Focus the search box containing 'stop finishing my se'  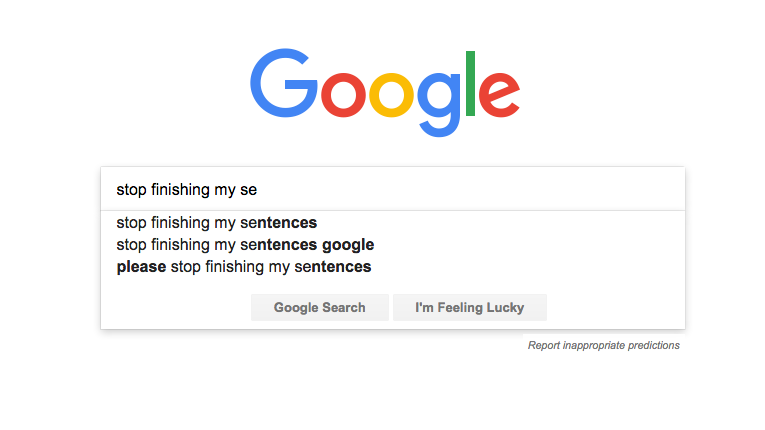click(x=393, y=189)
